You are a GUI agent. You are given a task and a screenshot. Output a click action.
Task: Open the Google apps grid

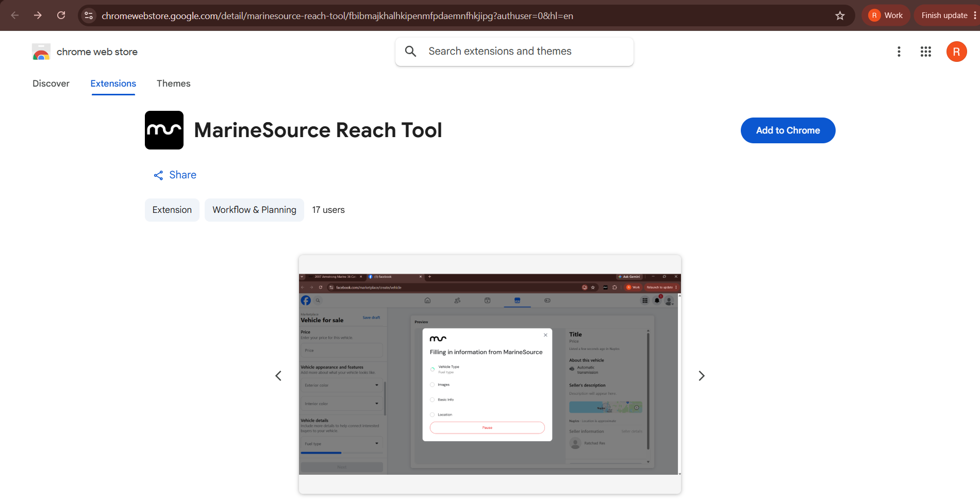(x=925, y=52)
